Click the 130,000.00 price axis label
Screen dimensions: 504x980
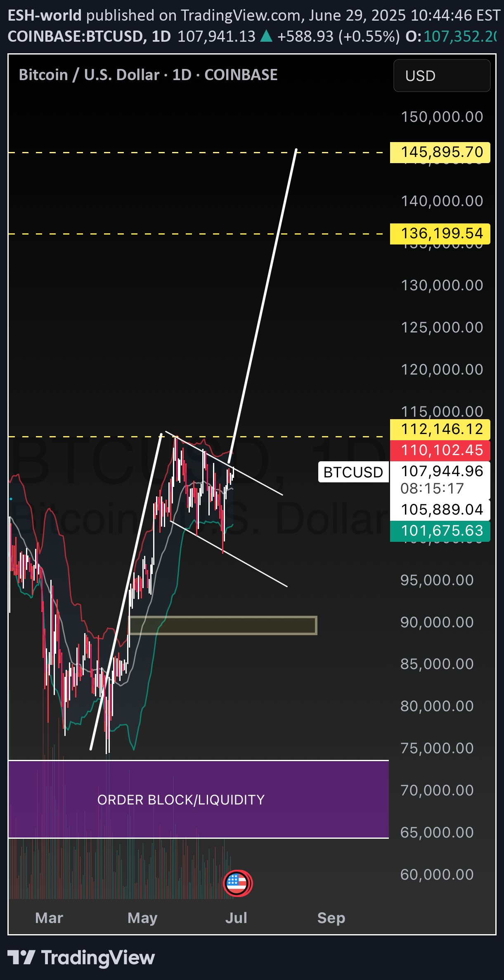pos(442,285)
